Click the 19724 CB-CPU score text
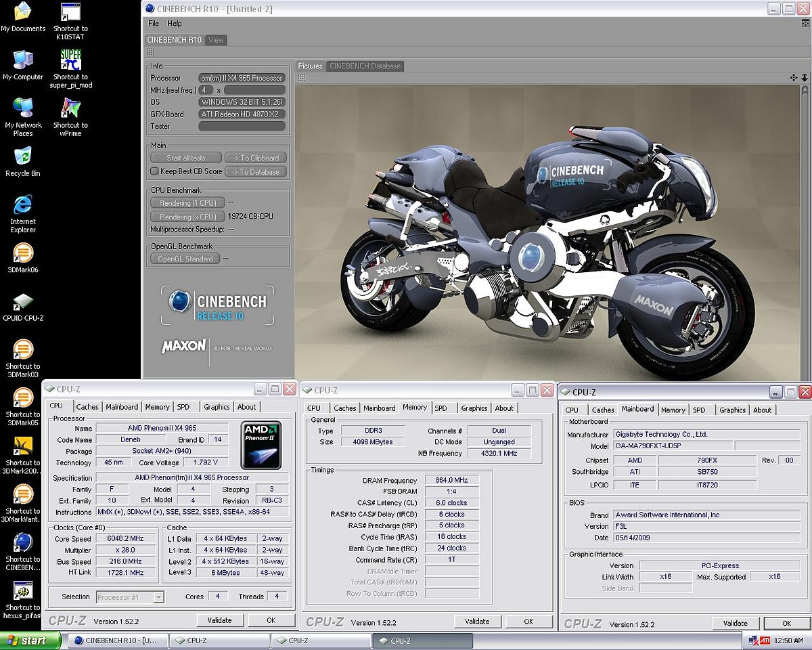Image resolution: width=812 pixels, height=650 pixels. [x=251, y=217]
